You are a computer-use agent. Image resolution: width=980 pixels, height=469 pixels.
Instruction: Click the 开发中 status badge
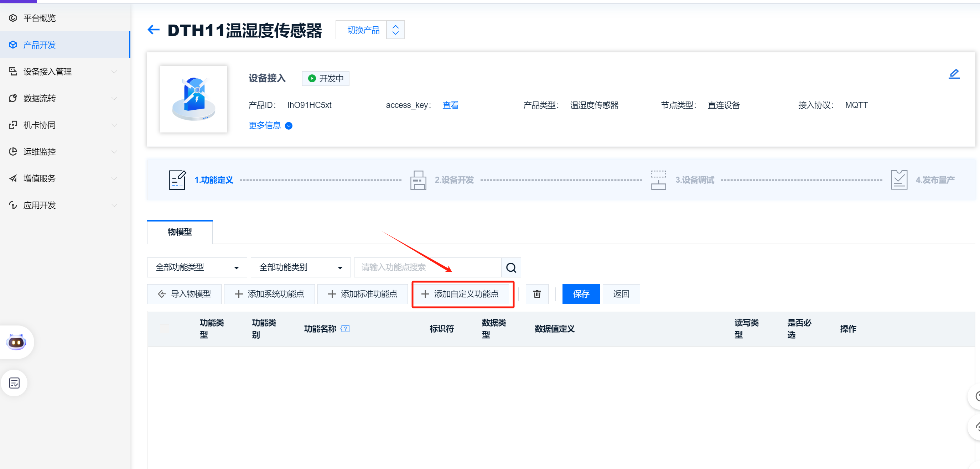coord(326,78)
